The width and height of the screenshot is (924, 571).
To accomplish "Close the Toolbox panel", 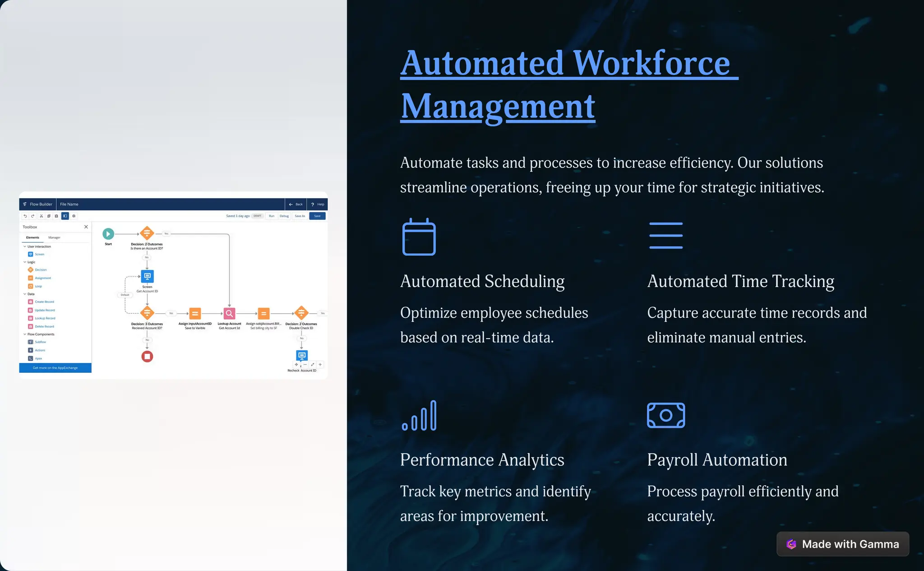I will point(86,227).
